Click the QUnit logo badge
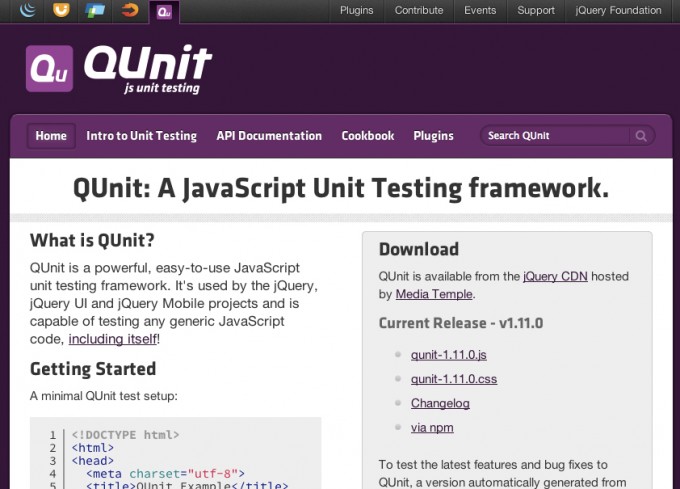 click(x=49, y=68)
